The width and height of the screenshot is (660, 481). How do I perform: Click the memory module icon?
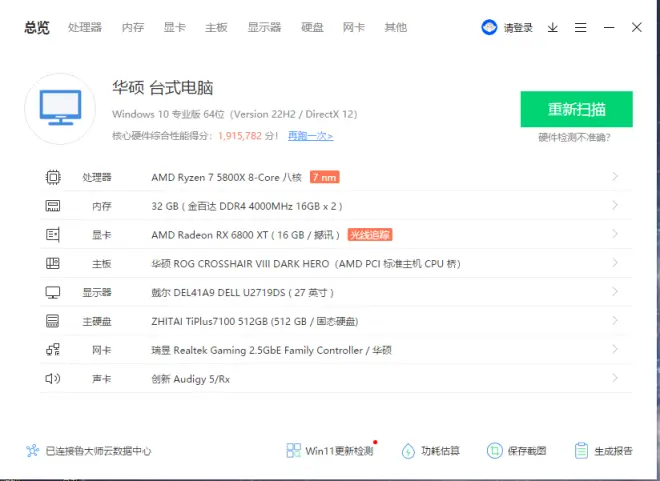[x=53, y=206]
